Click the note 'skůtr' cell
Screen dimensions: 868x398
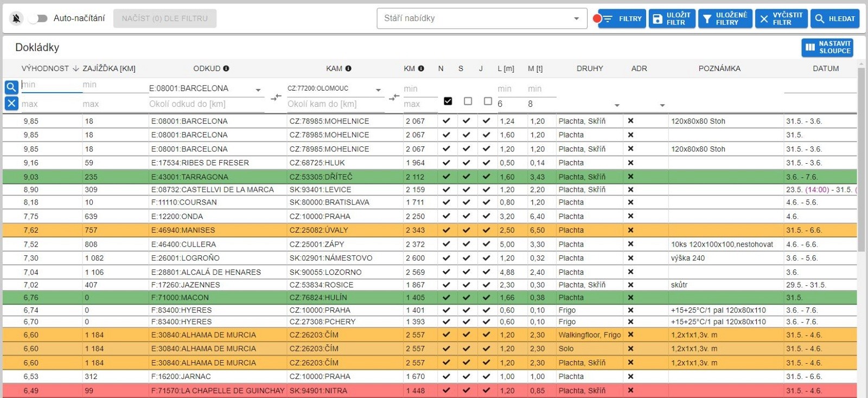(x=726, y=285)
